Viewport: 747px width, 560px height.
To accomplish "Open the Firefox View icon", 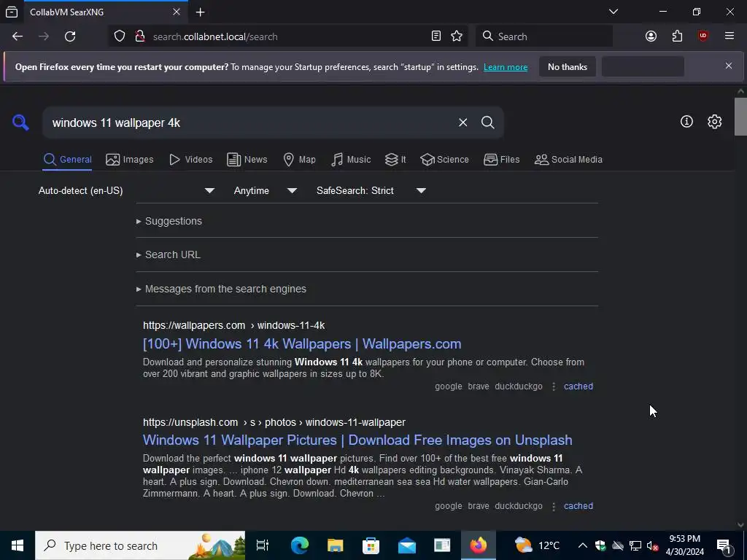I will pyautogui.click(x=12, y=12).
